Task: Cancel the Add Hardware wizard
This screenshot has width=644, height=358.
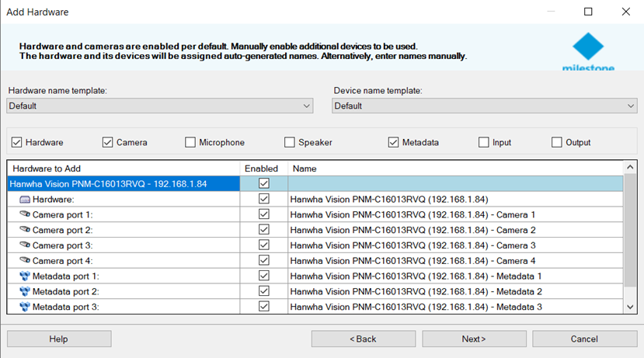Action: click(585, 339)
